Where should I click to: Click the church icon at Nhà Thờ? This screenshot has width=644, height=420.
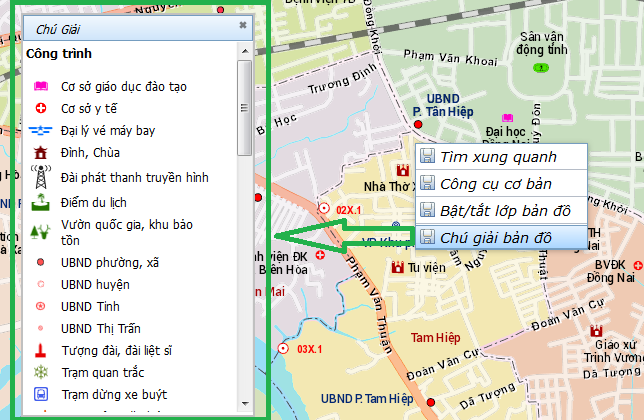point(402,170)
